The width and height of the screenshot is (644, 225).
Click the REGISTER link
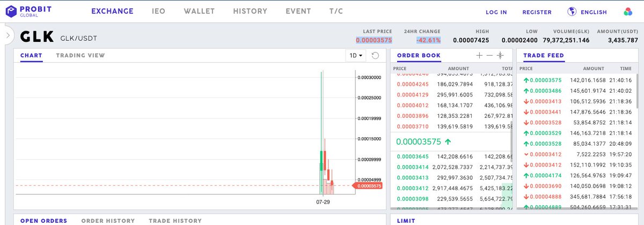tap(537, 12)
